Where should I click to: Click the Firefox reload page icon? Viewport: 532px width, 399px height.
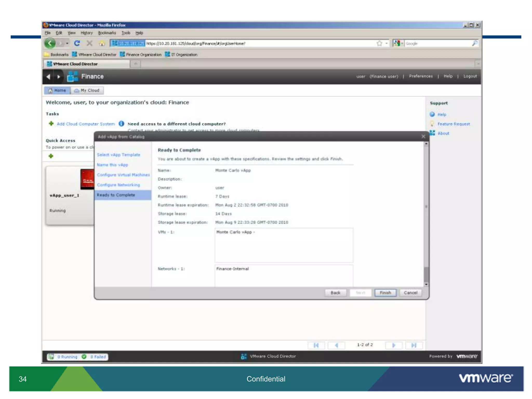tap(77, 43)
